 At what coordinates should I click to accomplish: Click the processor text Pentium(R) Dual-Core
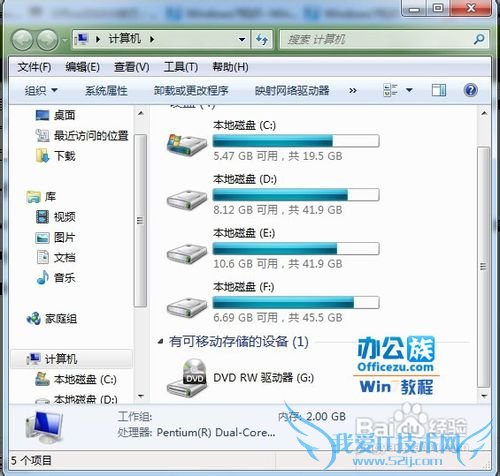(216, 432)
